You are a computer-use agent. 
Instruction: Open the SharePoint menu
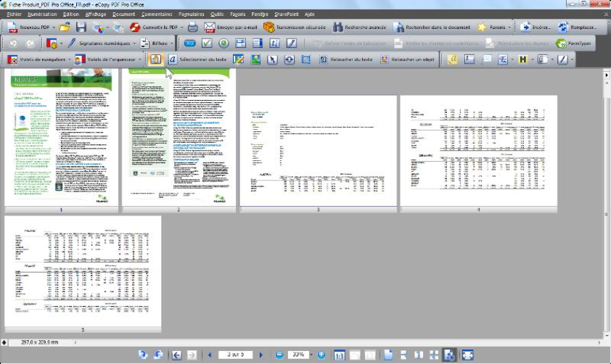287,14
